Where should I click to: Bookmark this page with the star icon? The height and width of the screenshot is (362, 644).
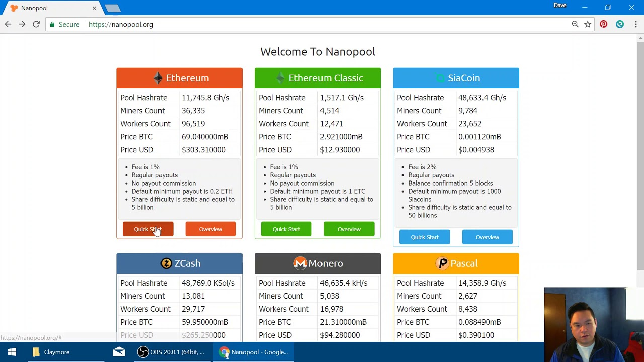(x=588, y=24)
